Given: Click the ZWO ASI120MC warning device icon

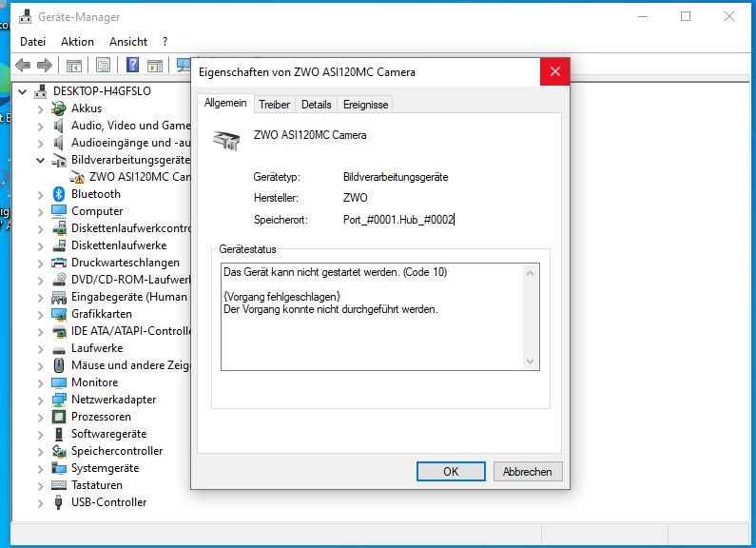Looking at the screenshot, I should point(77,177).
